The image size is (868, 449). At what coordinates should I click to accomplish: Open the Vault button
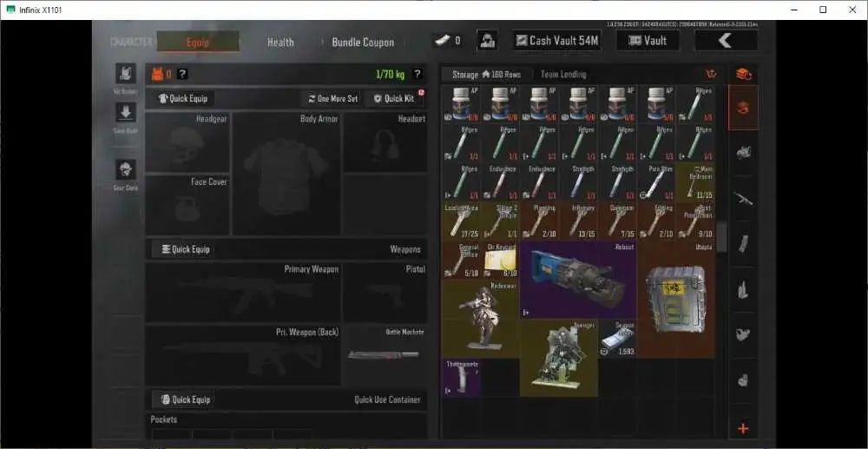pos(648,41)
